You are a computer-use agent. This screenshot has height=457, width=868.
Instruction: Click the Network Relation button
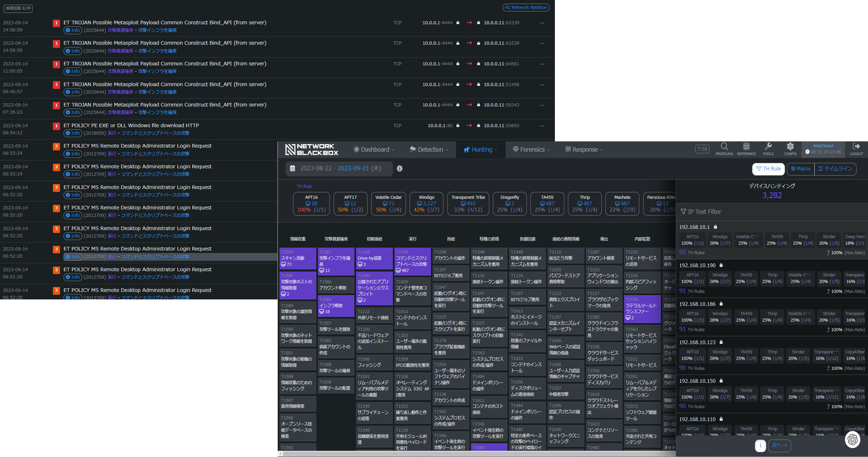(526, 7)
